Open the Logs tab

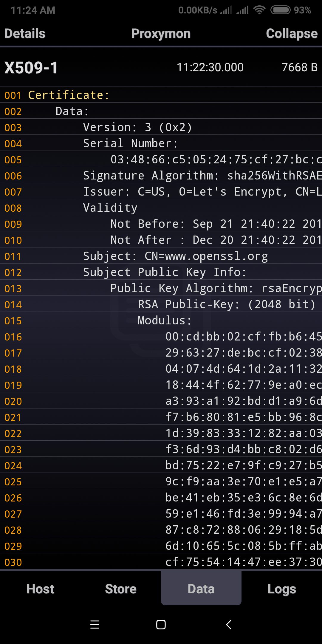tap(282, 589)
